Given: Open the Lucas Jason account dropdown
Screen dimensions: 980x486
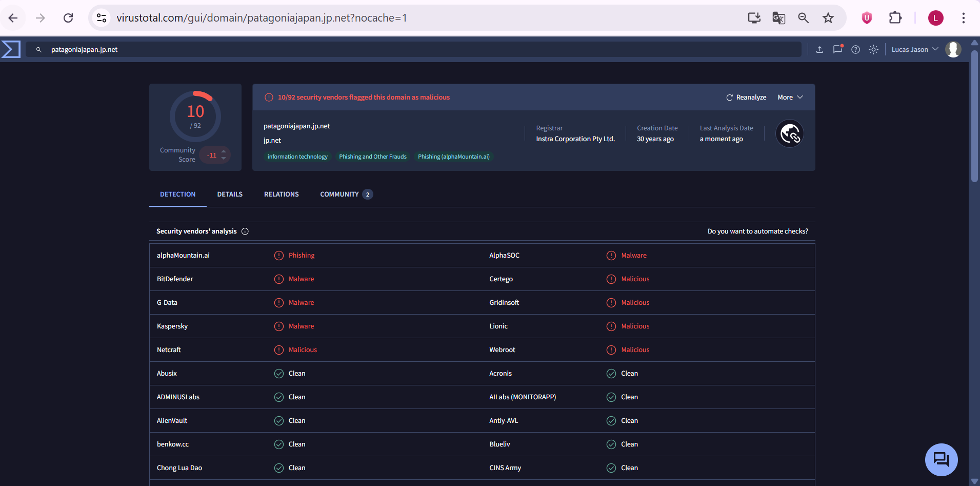Looking at the screenshot, I should tap(914, 49).
